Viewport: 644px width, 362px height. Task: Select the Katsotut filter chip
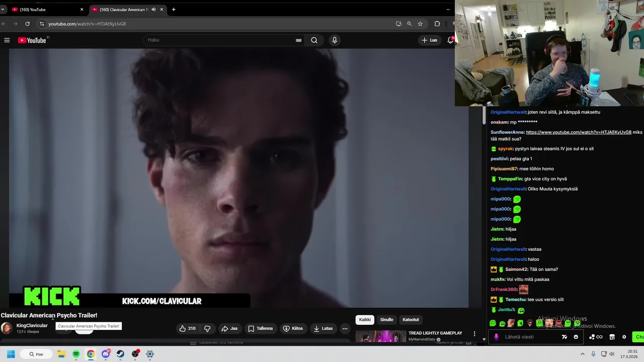(x=411, y=320)
